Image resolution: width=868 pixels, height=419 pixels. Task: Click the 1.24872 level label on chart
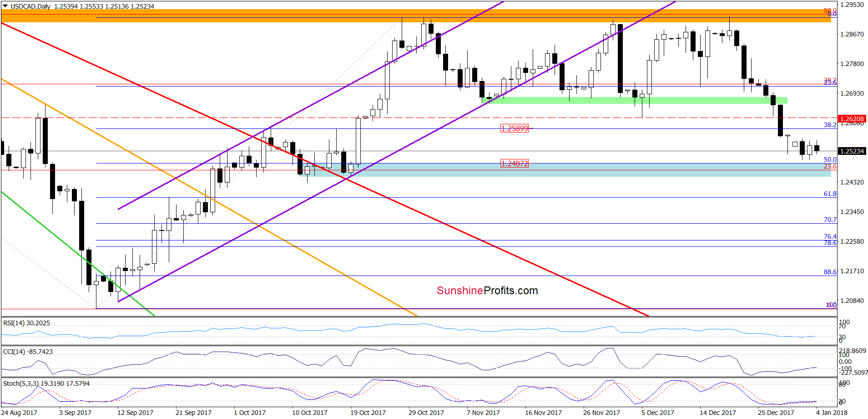pos(515,164)
